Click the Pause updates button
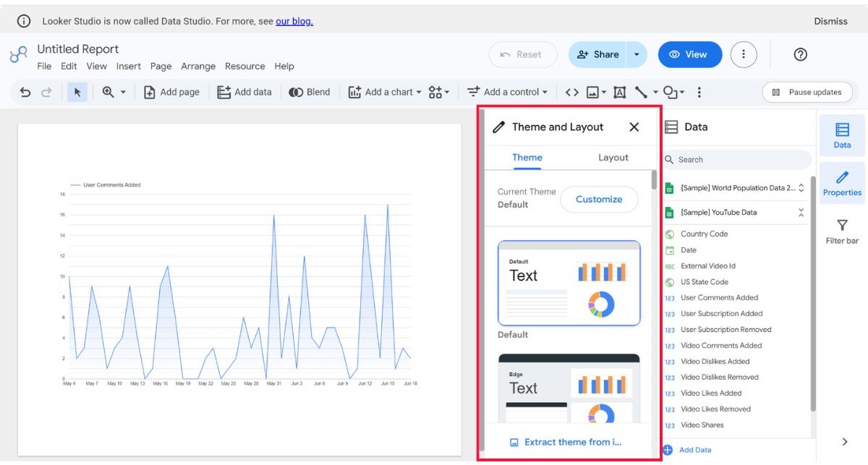This screenshot has height=465, width=868. click(x=807, y=92)
